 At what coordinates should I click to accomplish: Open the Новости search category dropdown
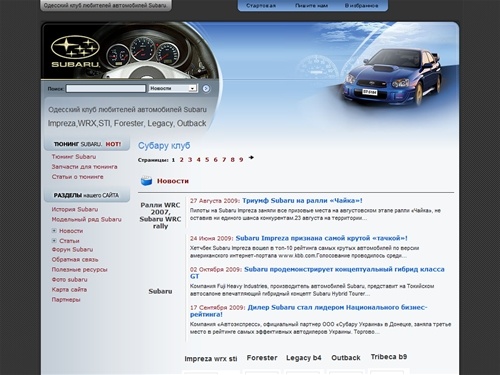click(173, 88)
